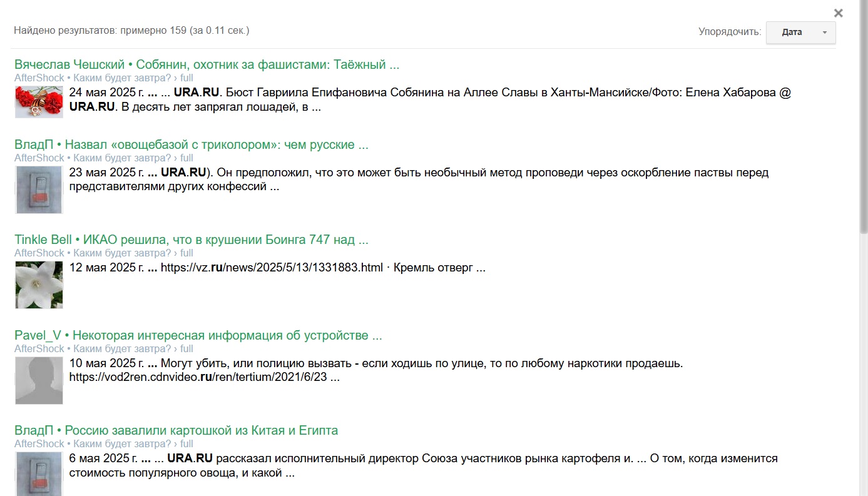Image resolution: width=868 pixels, height=496 pixels.
Task: Click AfterShock breadcrumb under картошкой result
Action: tap(39, 444)
